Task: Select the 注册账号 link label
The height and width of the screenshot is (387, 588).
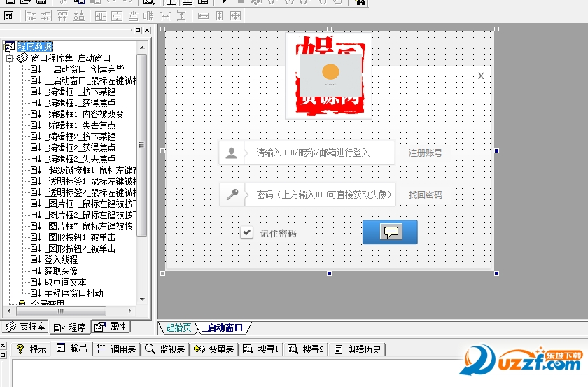Action: 426,153
